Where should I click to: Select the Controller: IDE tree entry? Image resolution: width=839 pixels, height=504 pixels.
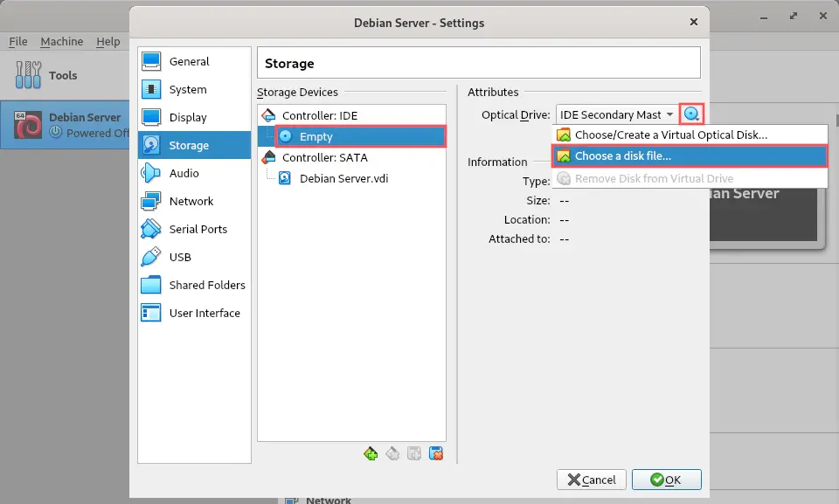tap(351, 115)
